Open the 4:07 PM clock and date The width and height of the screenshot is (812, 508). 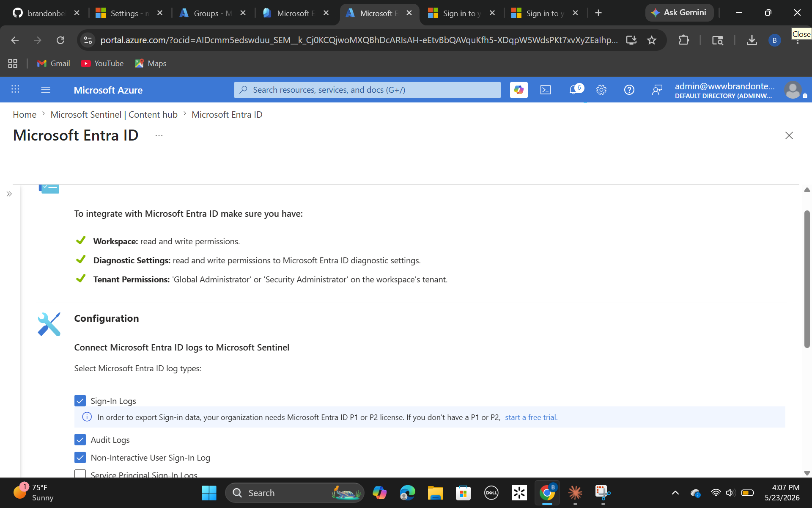tap(782, 493)
